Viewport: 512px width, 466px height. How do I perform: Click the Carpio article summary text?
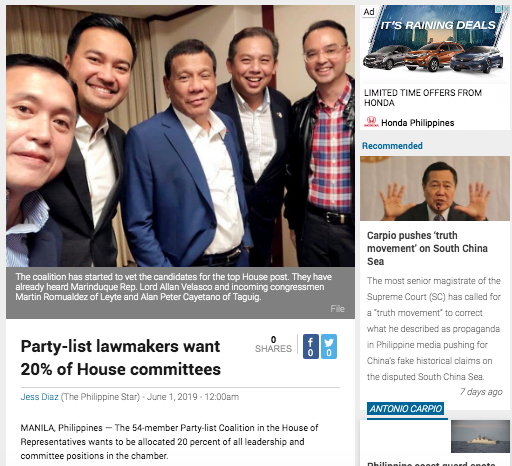[x=433, y=329]
